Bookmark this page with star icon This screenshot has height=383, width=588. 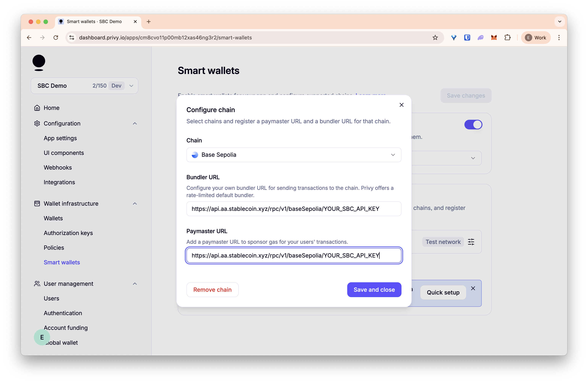435,38
